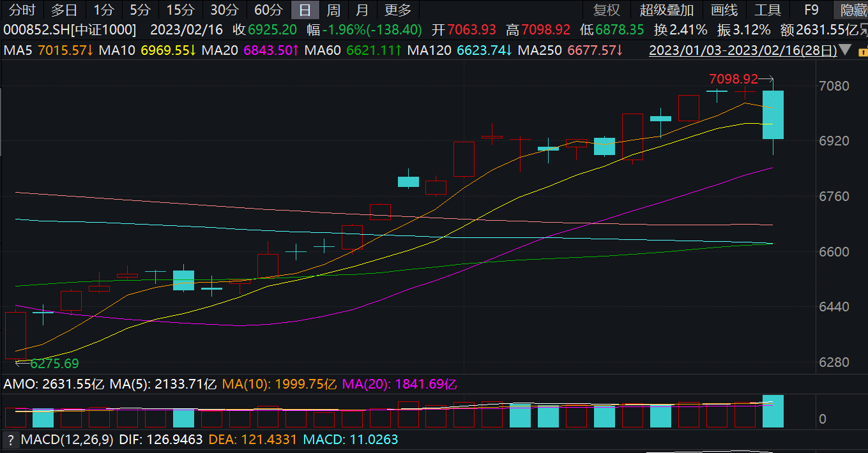Open the 工具 tools menu
Screen dimensions: 868x453
click(767, 10)
